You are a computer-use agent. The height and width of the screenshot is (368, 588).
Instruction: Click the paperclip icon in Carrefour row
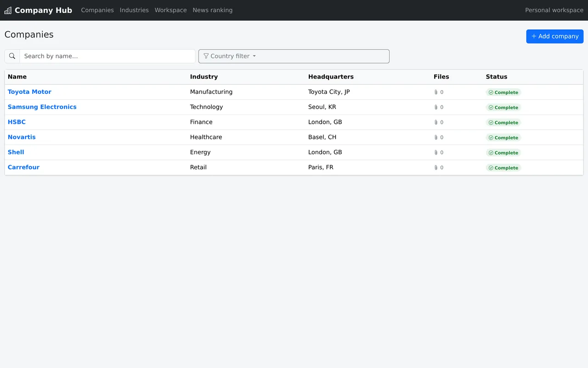[436, 167]
